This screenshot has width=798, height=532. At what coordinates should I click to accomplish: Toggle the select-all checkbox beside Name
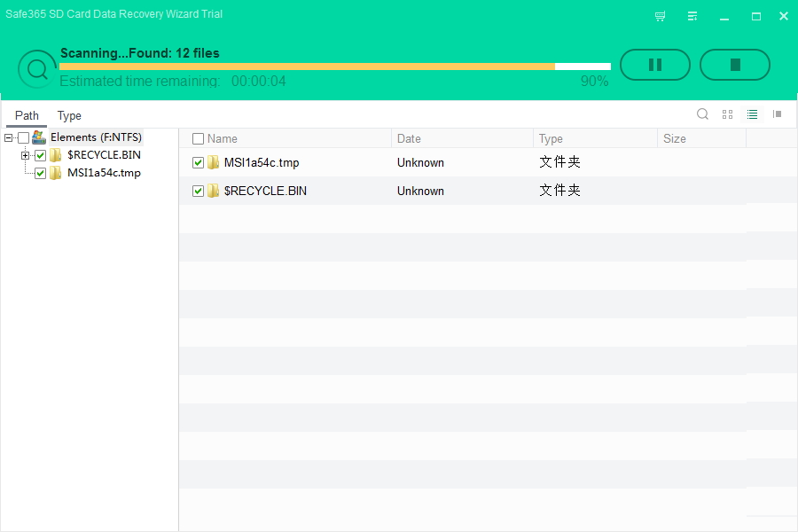coord(198,138)
